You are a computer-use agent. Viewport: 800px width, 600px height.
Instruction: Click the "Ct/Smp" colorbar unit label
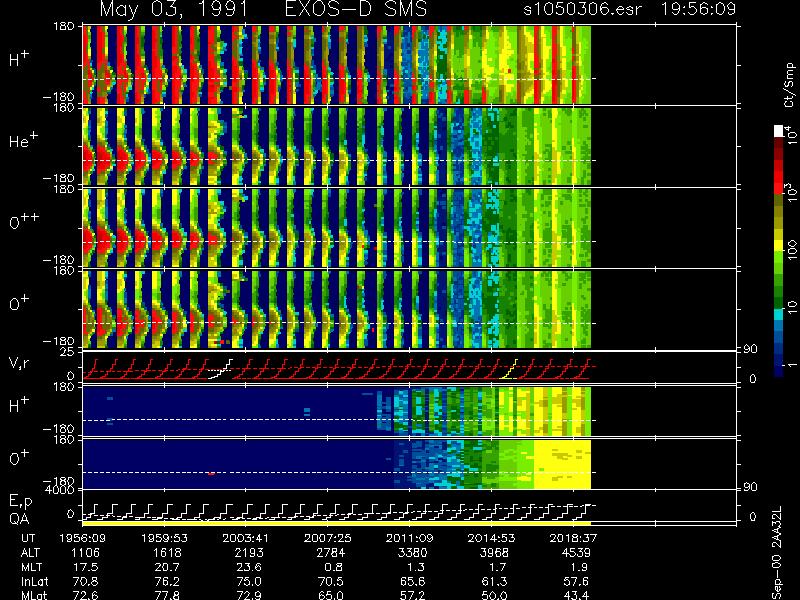(x=789, y=85)
